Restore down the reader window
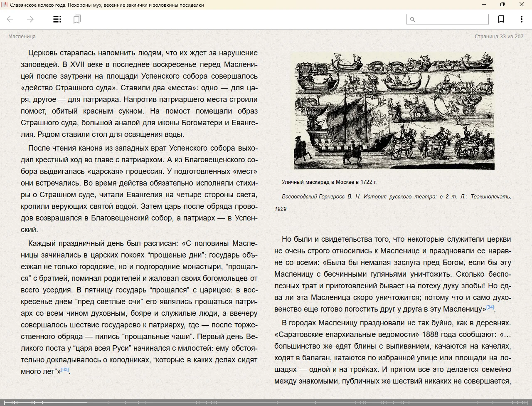The height and width of the screenshot is (406, 532). click(x=502, y=5)
